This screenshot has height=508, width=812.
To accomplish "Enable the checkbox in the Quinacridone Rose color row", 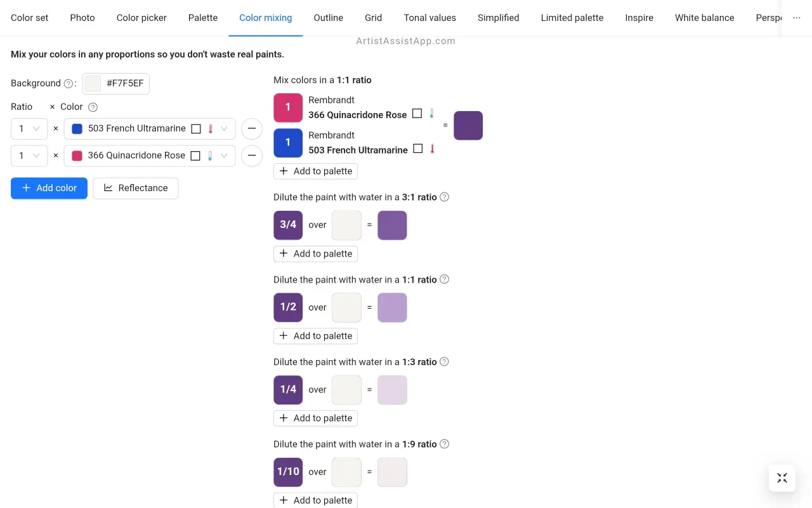I will point(195,156).
